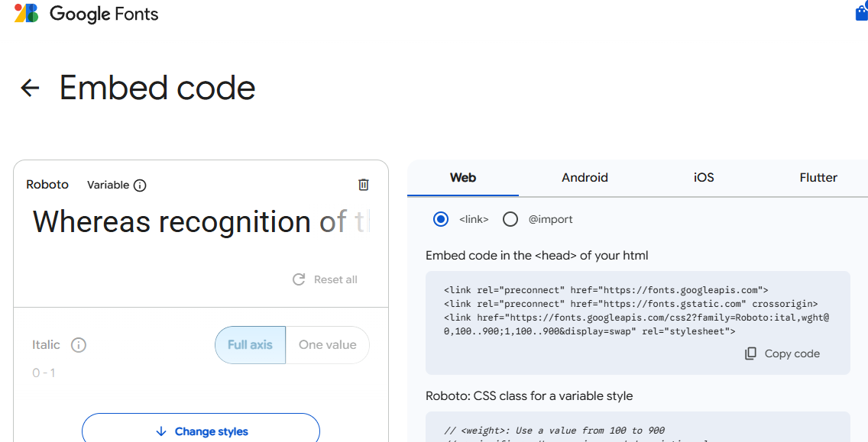
Task: Open the Web tab
Action: pos(463,178)
